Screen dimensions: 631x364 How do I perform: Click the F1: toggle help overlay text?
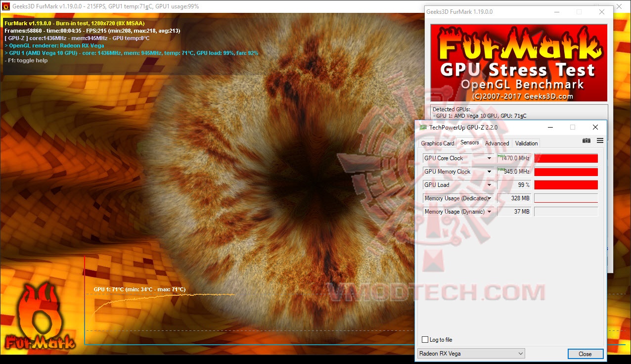(x=26, y=60)
